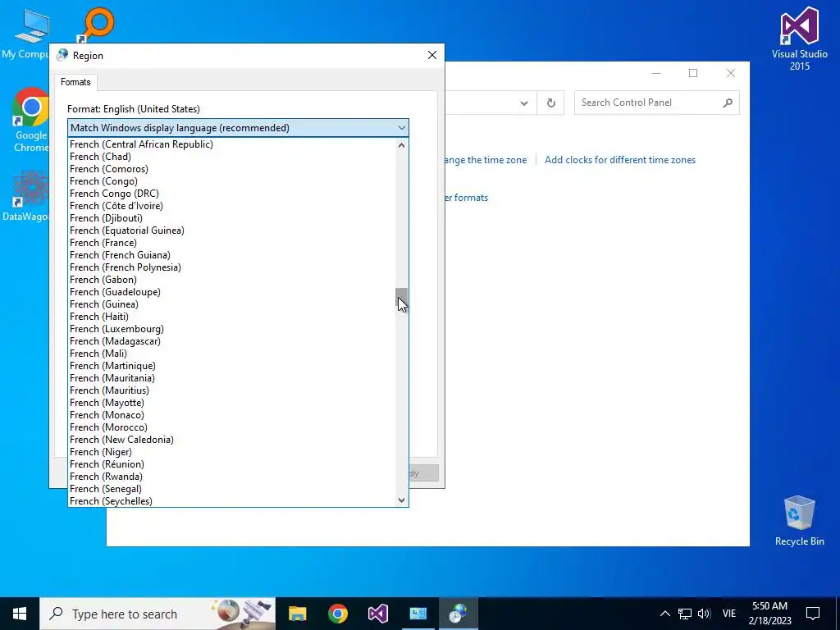Click the Search Control Panel field
The image size is (840, 630).
[x=656, y=103]
